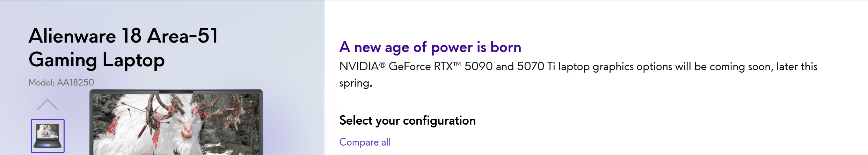The image size is (868, 155).
Task: Click the '5070 Ti' text in the description
Action: [x=536, y=66]
